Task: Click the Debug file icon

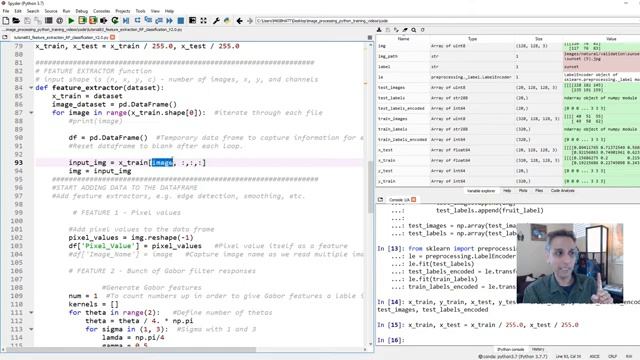Action: pos(126,20)
